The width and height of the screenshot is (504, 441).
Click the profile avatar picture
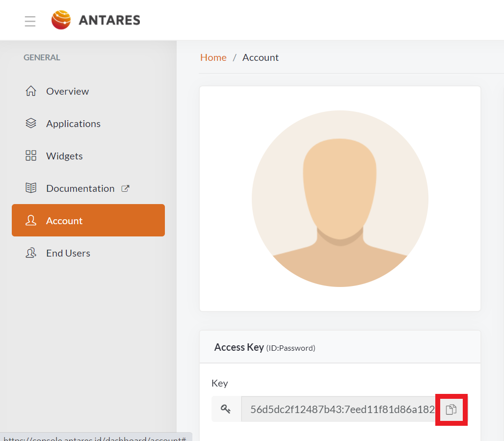[x=340, y=199]
